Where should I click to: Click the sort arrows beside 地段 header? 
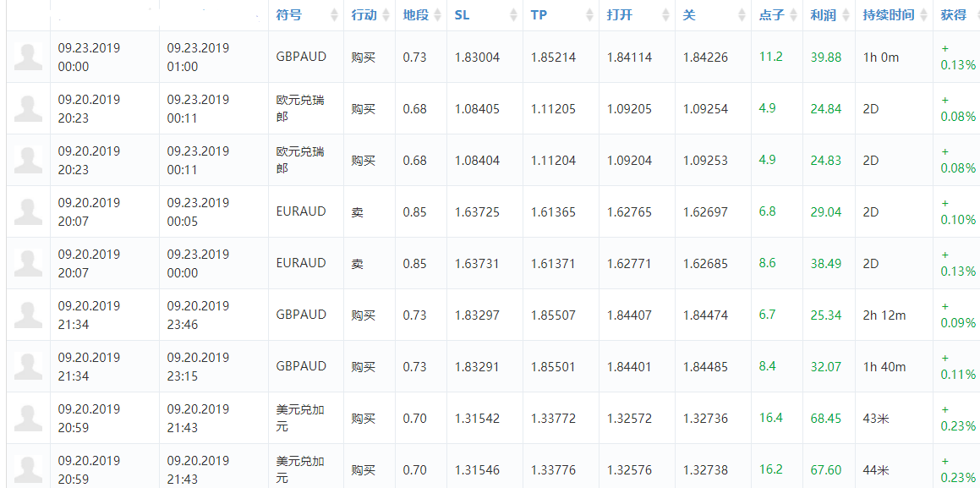coord(439,15)
